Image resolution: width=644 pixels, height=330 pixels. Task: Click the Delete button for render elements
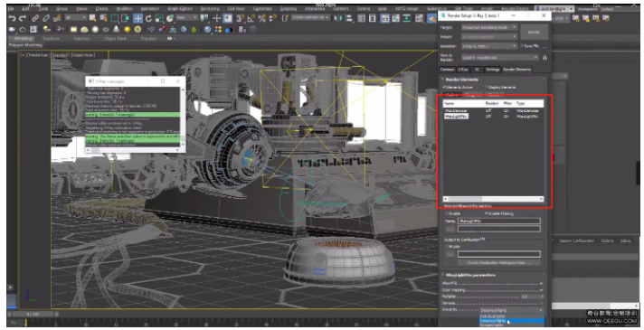tap(494, 95)
